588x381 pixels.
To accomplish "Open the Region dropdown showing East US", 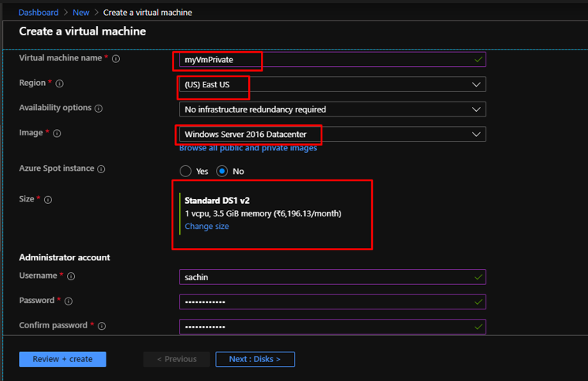I will tap(333, 84).
